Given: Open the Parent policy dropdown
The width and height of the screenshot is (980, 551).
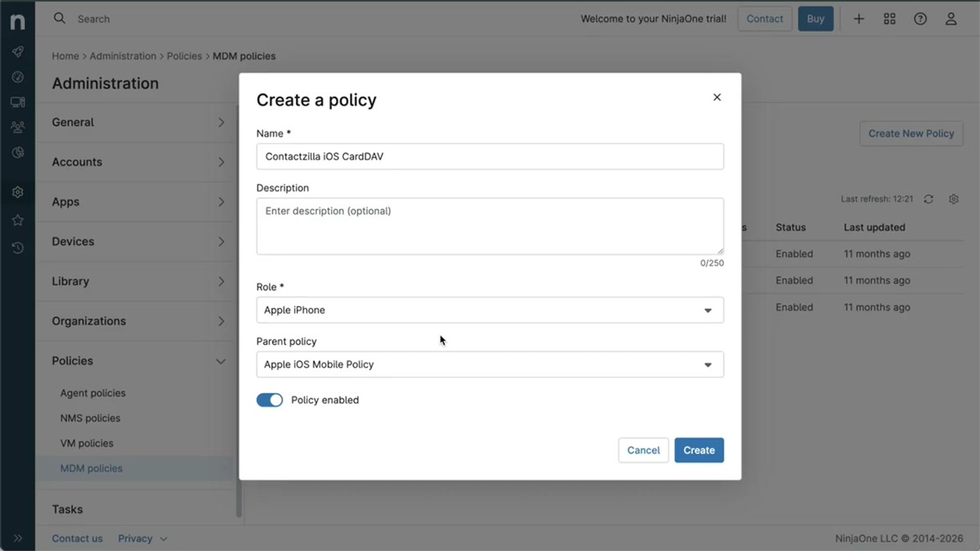Looking at the screenshot, I should [x=490, y=364].
